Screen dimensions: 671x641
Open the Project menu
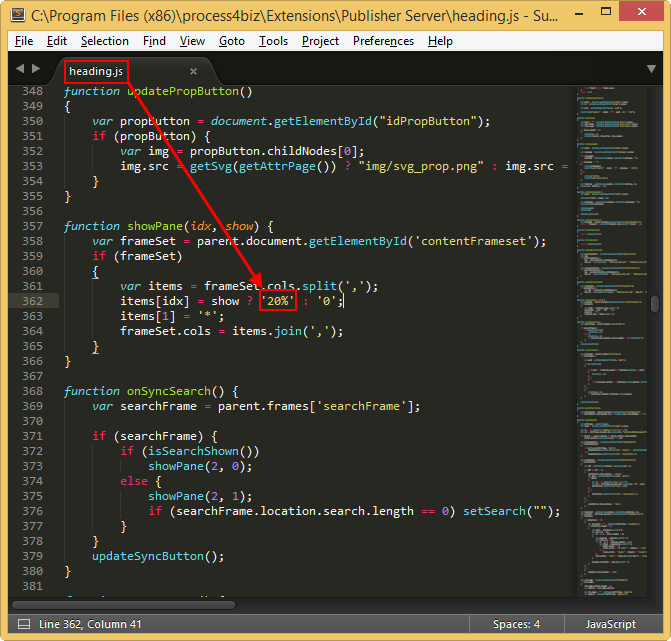click(x=320, y=41)
